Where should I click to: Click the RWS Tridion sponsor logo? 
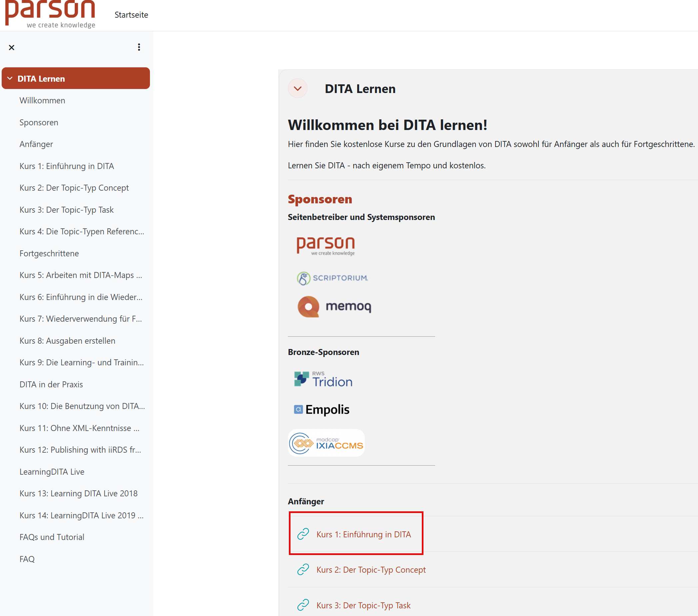coord(323,379)
